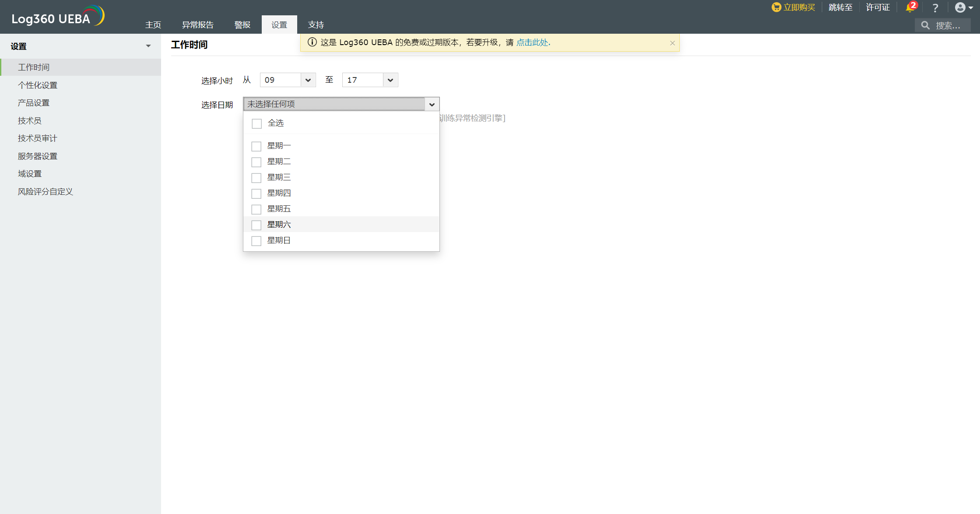The height and width of the screenshot is (514, 980).
Task: Open the 立即购买 shopping cart icon
Action: [x=776, y=7]
